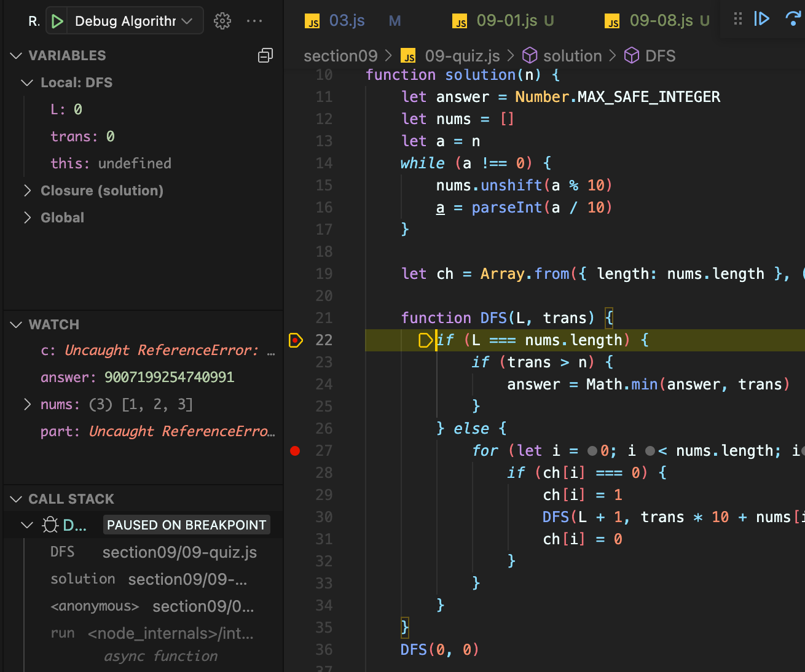Click line number 19 in gutter
This screenshot has width=805, height=672.
tap(324, 274)
